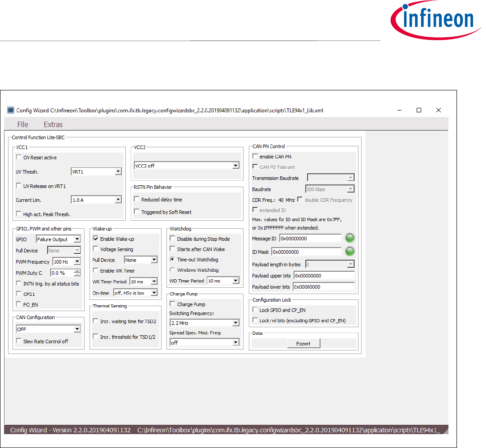Open the File menu
The height and width of the screenshot is (448, 482).
pos(23,124)
